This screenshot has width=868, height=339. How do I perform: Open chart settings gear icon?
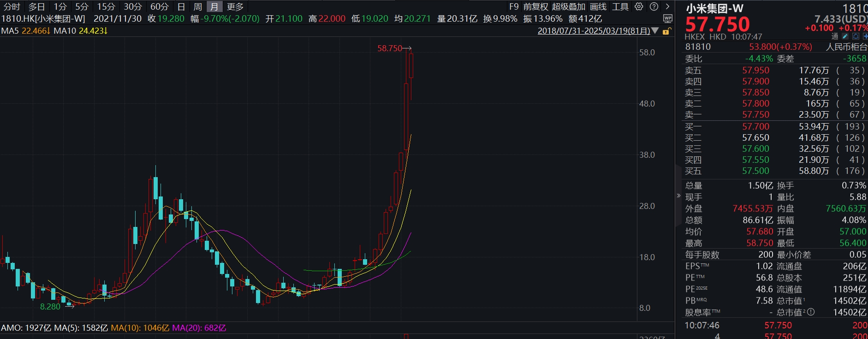coord(639,6)
